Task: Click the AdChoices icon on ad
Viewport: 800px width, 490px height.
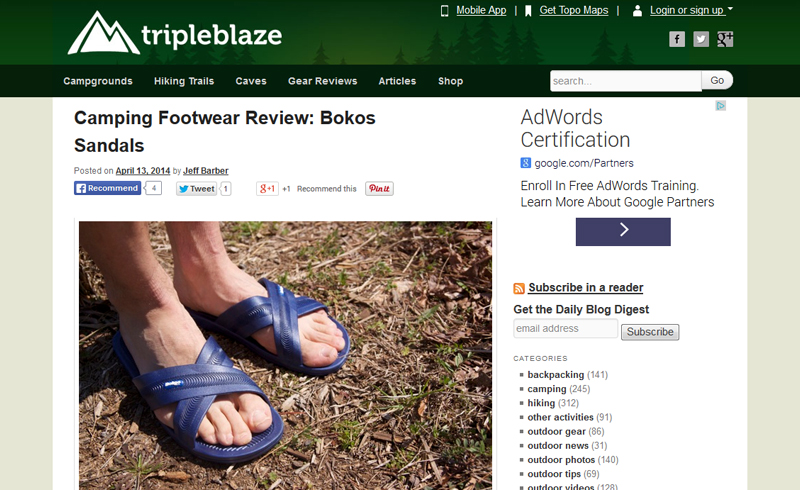Action: pos(720,106)
